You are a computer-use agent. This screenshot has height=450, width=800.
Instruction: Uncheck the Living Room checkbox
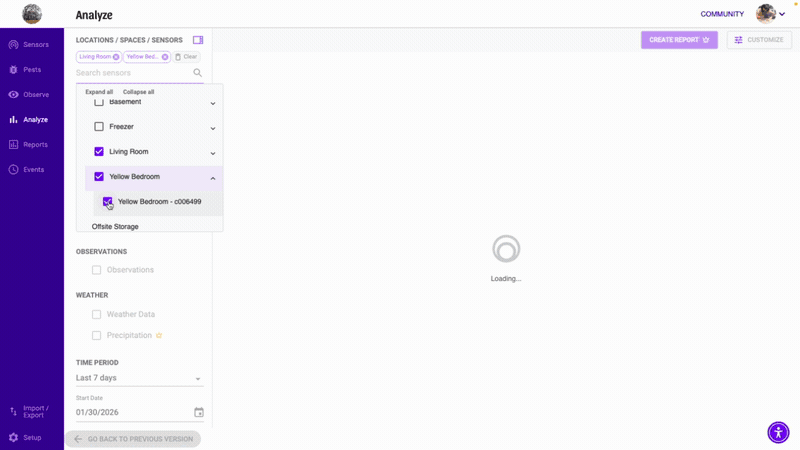99,152
